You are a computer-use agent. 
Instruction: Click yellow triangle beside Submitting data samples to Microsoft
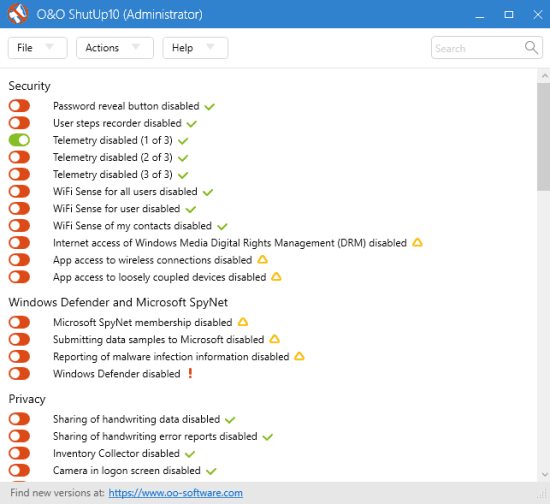tap(274, 339)
